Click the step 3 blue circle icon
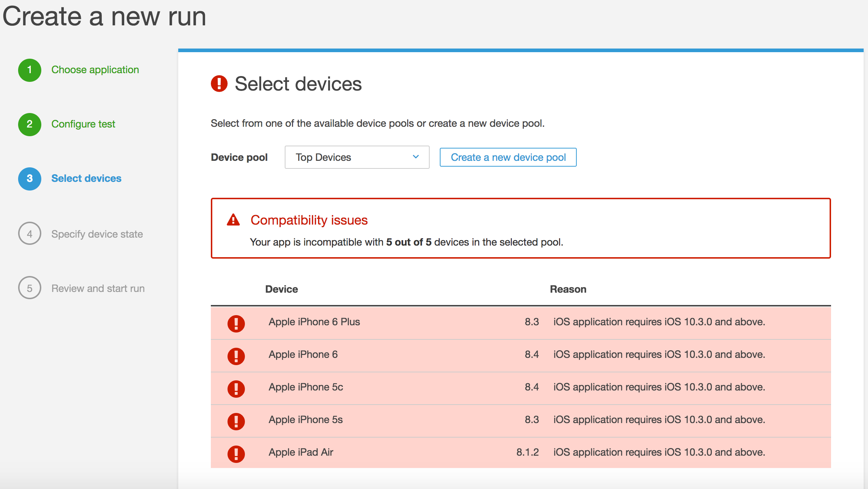The image size is (868, 489). click(30, 179)
